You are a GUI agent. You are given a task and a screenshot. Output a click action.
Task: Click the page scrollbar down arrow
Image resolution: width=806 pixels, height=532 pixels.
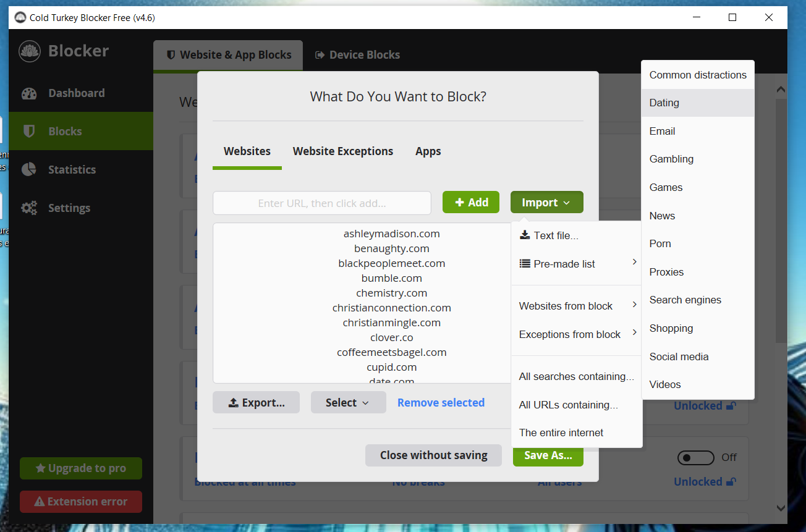(781, 508)
